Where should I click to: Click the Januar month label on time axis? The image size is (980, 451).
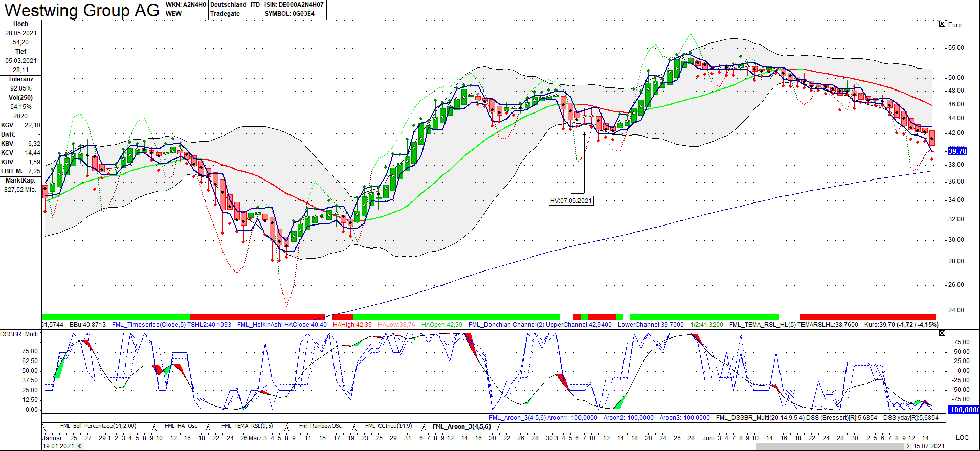52,438
